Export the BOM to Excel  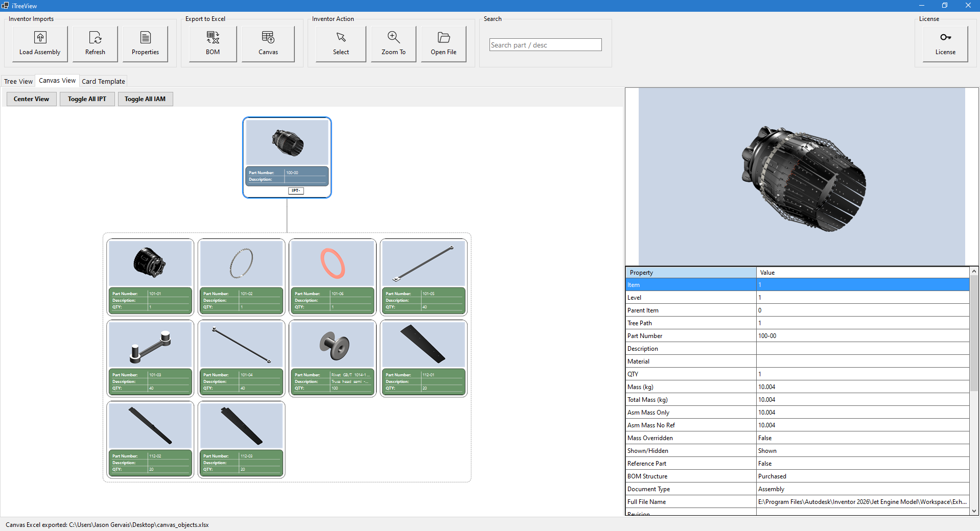(213, 44)
